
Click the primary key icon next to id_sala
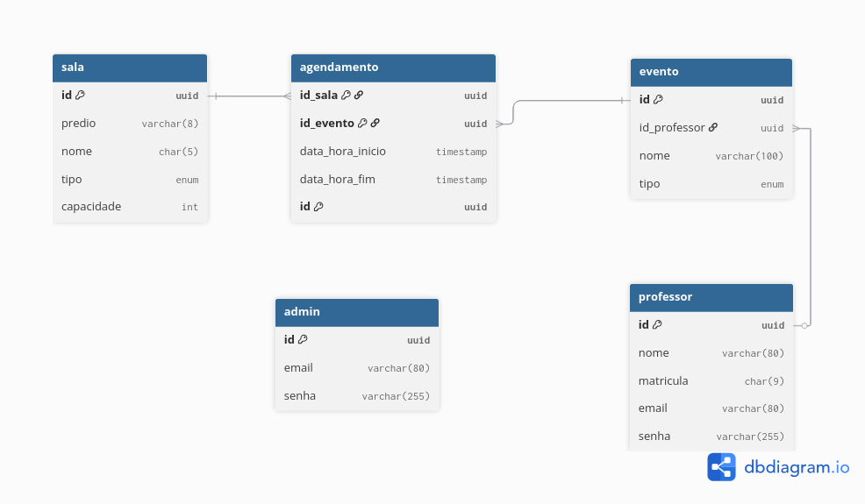(x=346, y=96)
